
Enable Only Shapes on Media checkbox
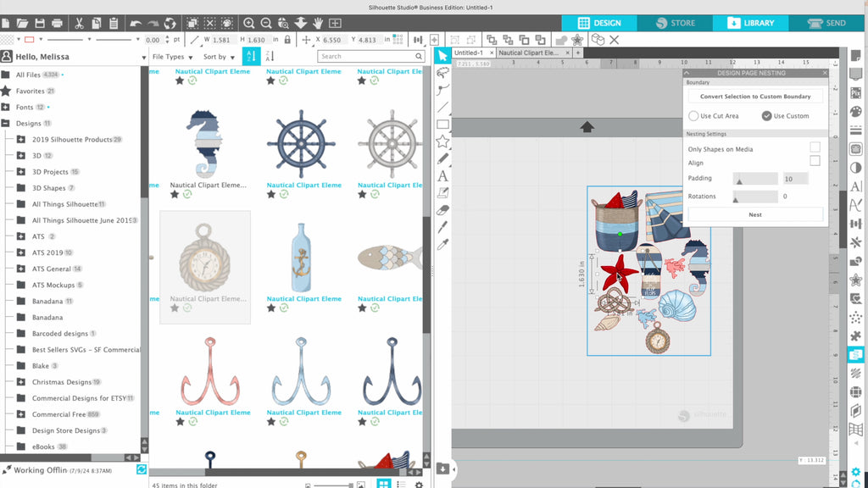tap(815, 148)
